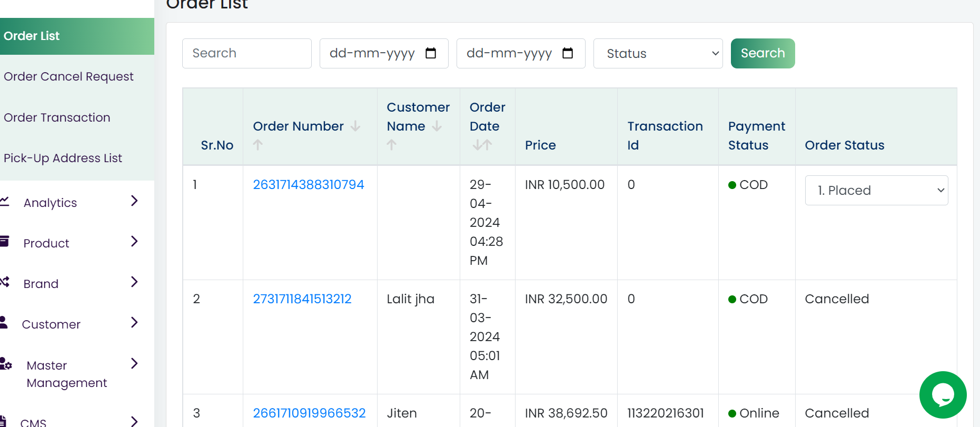This screenshot has width=980, height=427.
Task: Expand the Product menu chevron
Action: coord(134,242)
